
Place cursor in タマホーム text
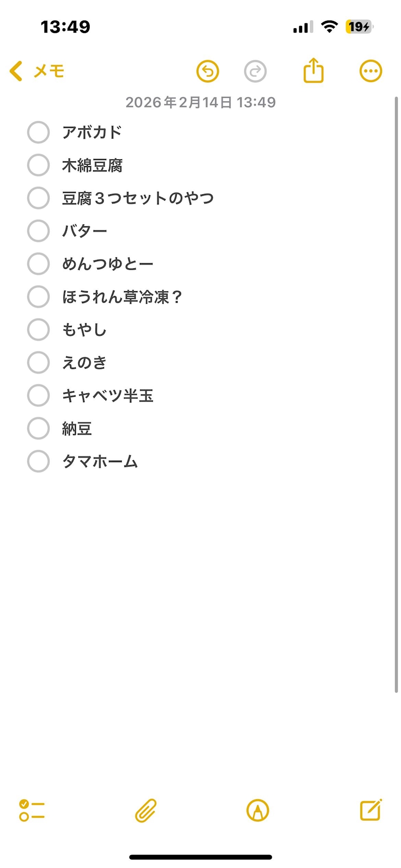100,462
